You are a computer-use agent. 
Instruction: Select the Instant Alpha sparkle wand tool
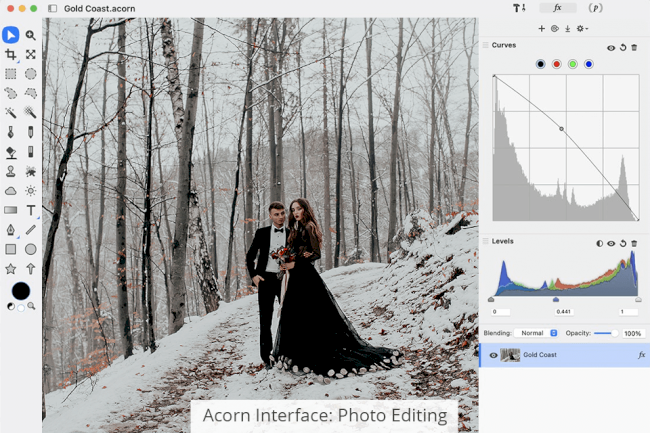click(x=30, y=112)
